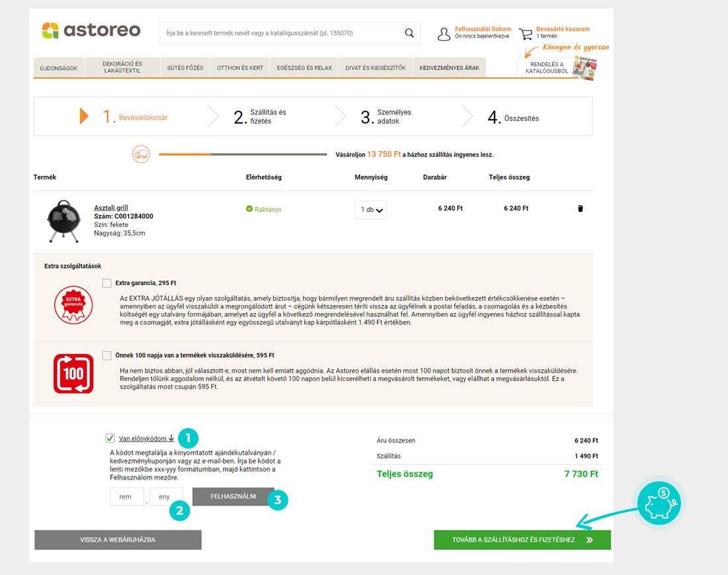
Task: Click the delivery truck icon
Action: [141, 154]
